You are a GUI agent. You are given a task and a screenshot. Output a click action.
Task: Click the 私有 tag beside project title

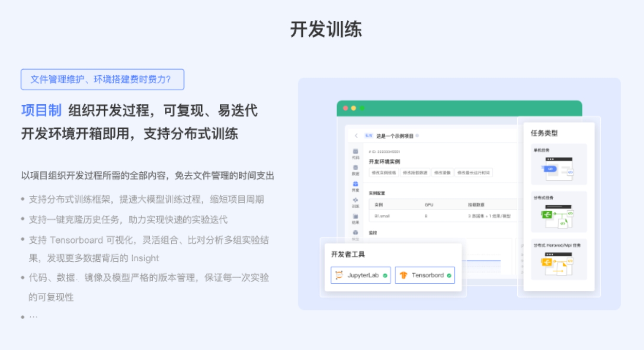point(368,136)
